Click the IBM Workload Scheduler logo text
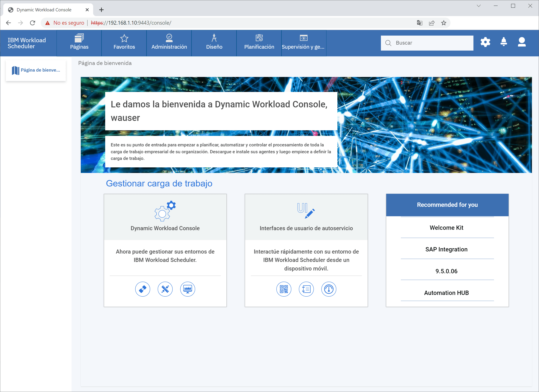 [x=27, y=43]
